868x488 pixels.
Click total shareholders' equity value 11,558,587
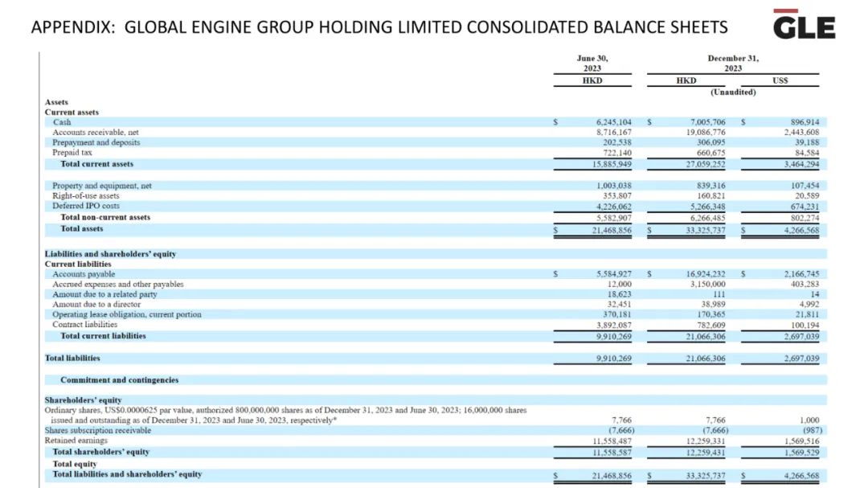(x=612, y=453)
